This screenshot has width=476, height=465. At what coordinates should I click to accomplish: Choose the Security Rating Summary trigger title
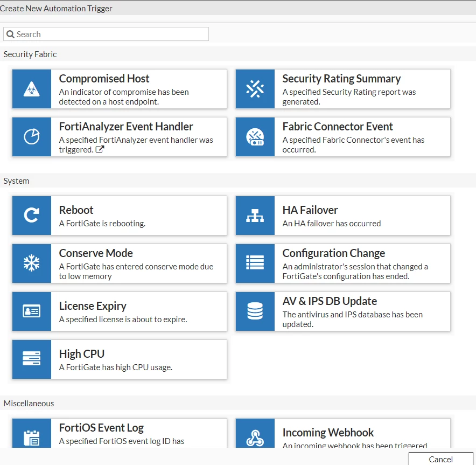tap(341, 79)
